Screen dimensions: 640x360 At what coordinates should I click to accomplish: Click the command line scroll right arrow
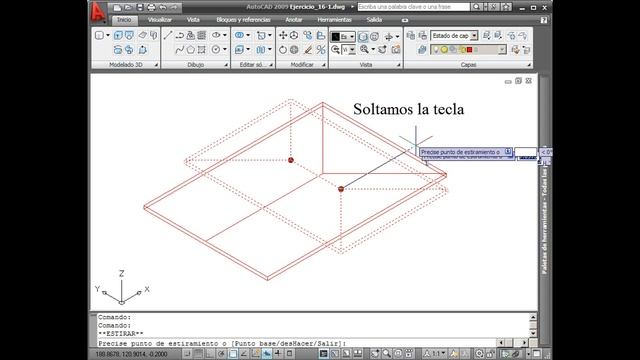coord(525,343)
